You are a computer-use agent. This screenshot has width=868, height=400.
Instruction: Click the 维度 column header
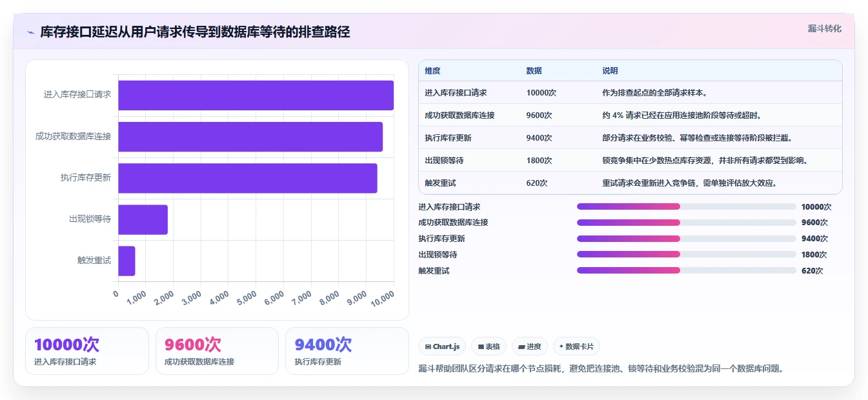pos(432,70)
